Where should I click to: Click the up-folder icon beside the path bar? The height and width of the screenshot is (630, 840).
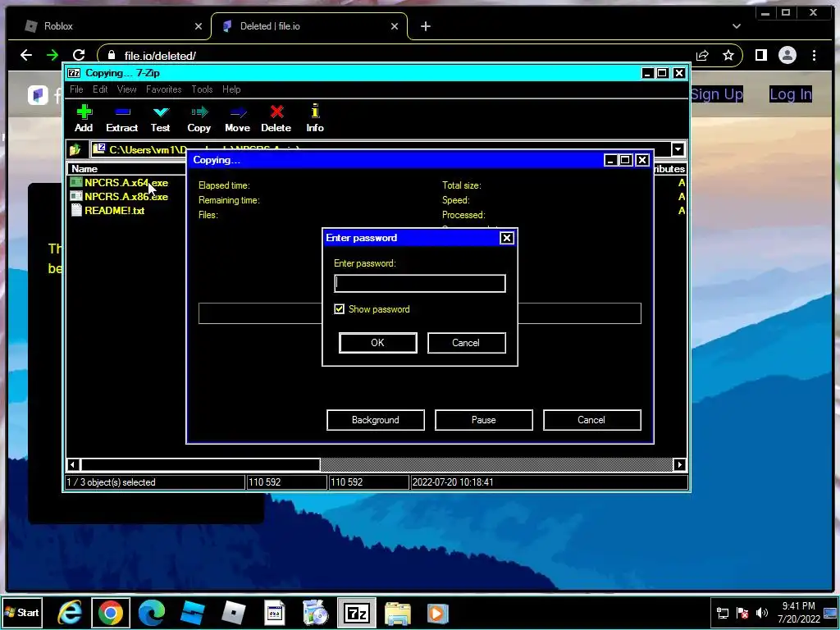tap(75, 149)
